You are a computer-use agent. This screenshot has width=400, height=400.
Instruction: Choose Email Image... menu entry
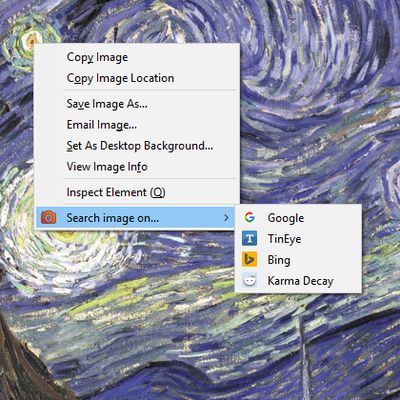137,125
